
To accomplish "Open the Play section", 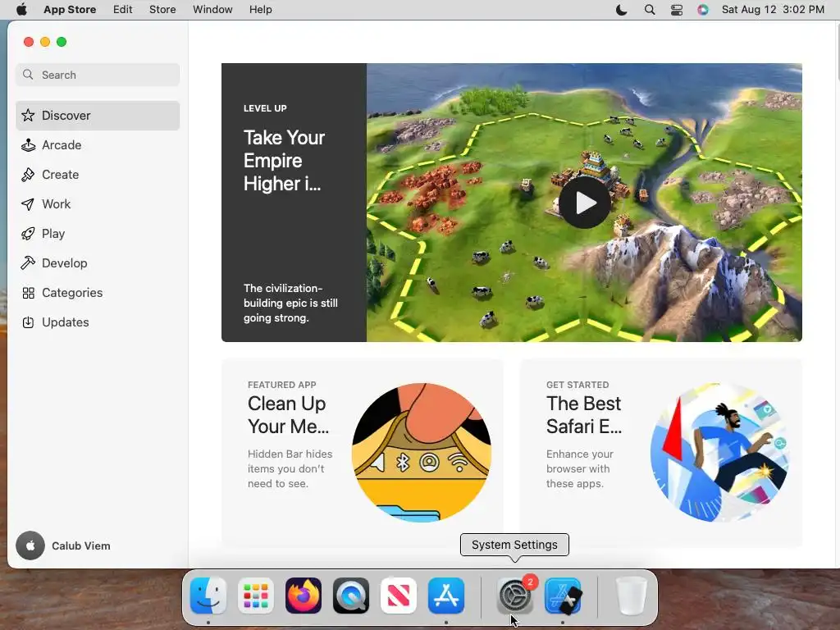I will tap(98, 233).
